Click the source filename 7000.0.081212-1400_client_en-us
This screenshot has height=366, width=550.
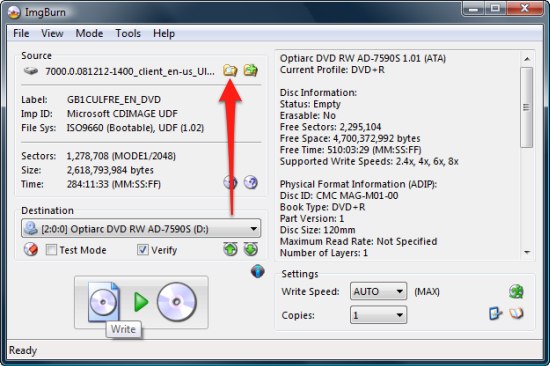pos(130,71)
